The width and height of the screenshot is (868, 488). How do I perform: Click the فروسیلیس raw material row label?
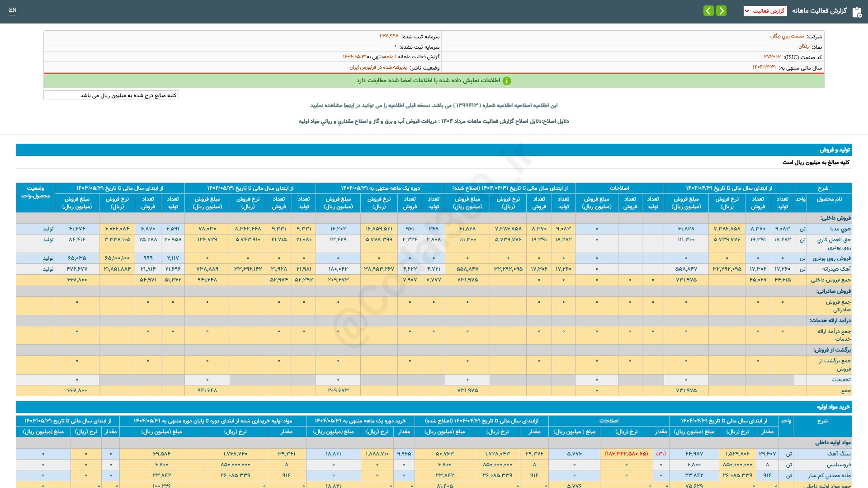coord(839,465)
